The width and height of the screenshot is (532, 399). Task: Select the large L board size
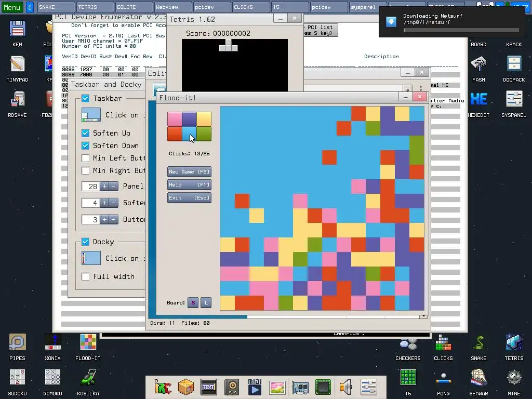click(x=206, y=303)
